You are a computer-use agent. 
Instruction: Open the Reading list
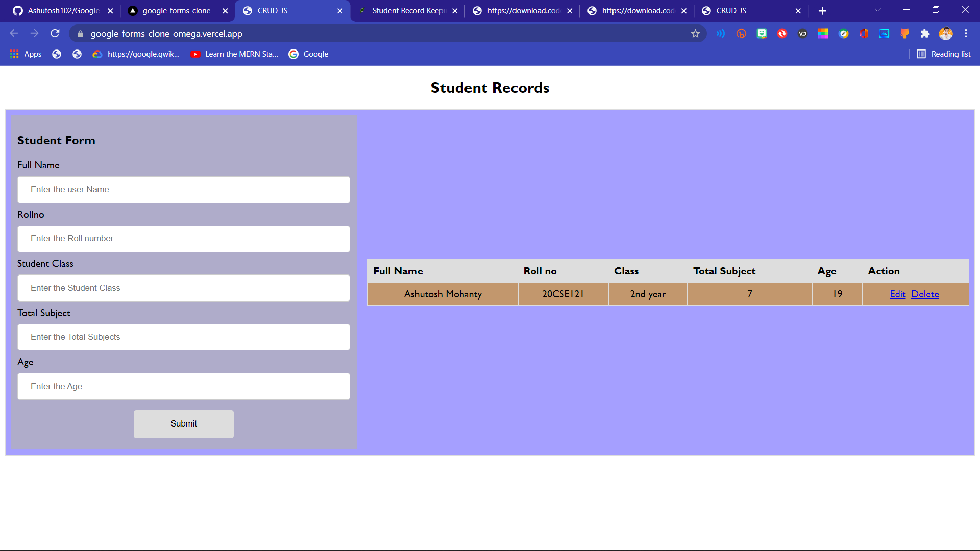coord(943,54)
